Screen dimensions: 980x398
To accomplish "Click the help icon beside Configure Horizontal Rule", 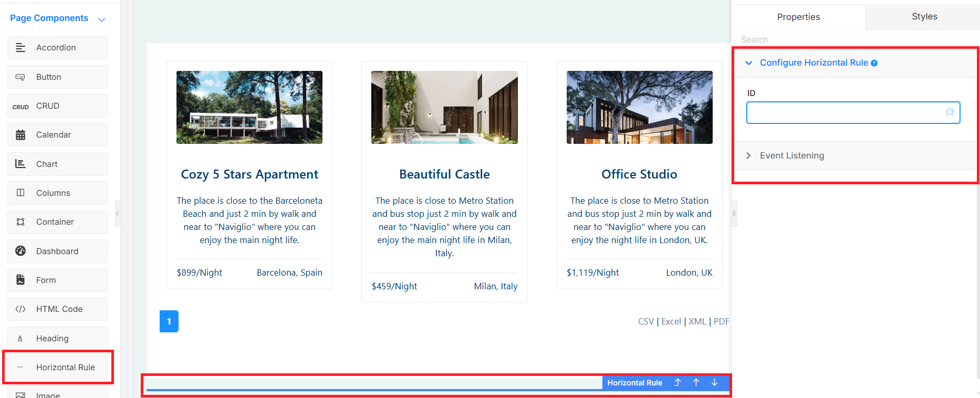I will click(874, 63).
